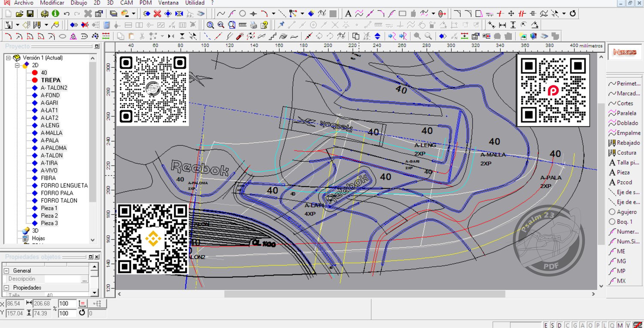Select Cortes line type in right panel
Viewport: 644px width, 328px height.
click(621, 103)
